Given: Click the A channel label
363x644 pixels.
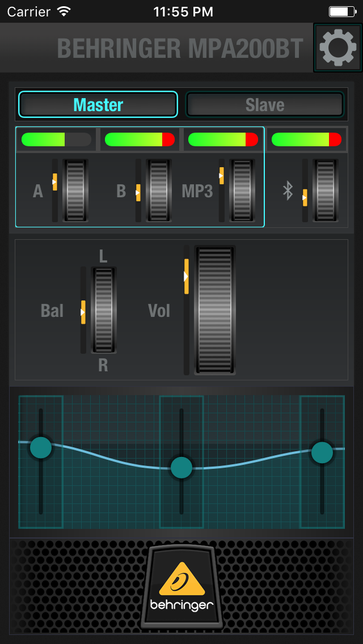Looking at the screenshot, I should [x=38, y=191].
